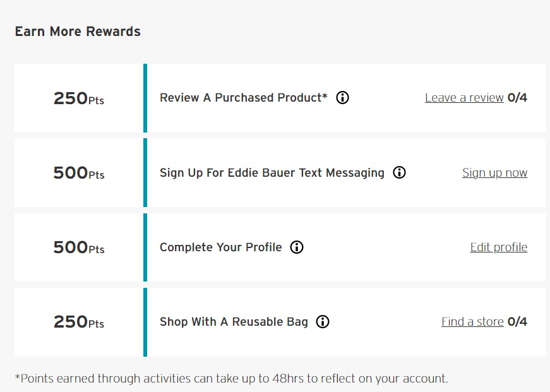Click Review A Purchased Product title

click(244, 97)
